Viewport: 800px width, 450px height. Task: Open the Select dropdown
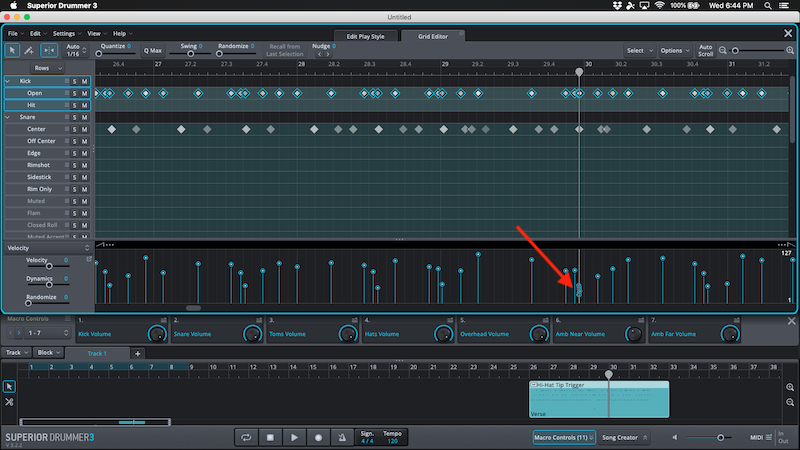pos(640,51)
